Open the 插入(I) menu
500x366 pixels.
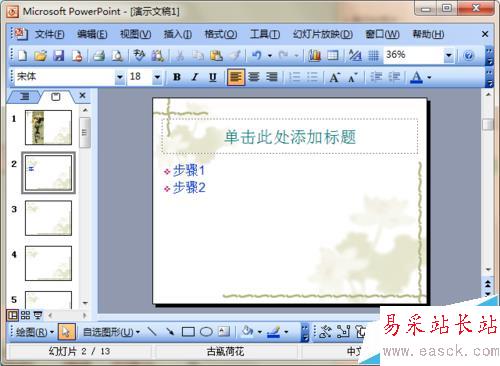178,34
